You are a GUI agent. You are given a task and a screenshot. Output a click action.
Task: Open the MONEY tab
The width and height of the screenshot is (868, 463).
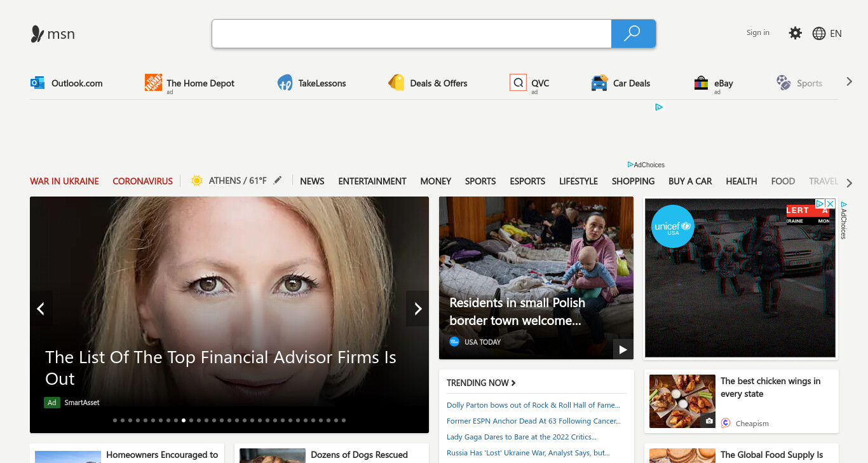tap(436, 181)
